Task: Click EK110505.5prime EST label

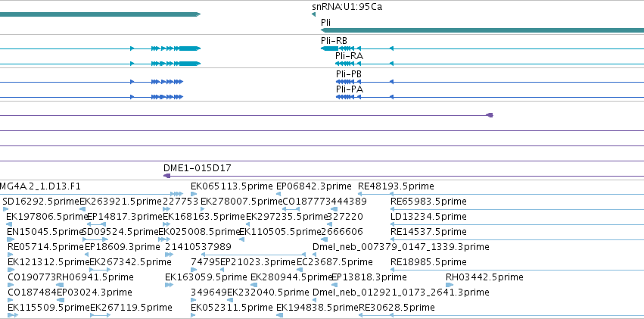Action: point(280,232)
